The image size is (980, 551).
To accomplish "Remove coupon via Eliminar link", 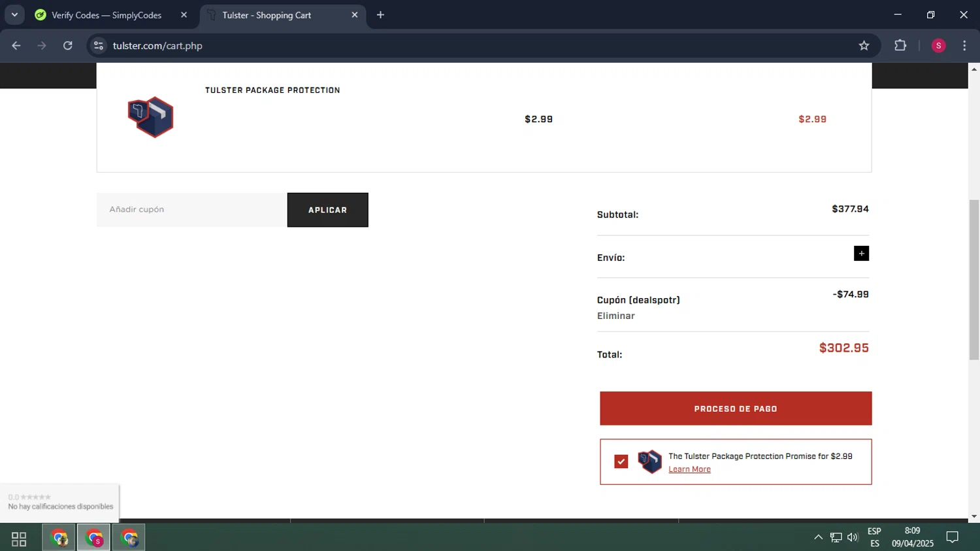I will 616,316.
